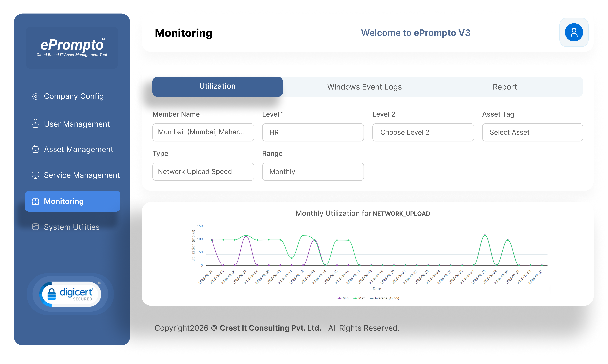The width and height of the screenshot is (608, 364).
Task: Click the Welcome to ePrompto V3 heading
Action: point(415,33)
